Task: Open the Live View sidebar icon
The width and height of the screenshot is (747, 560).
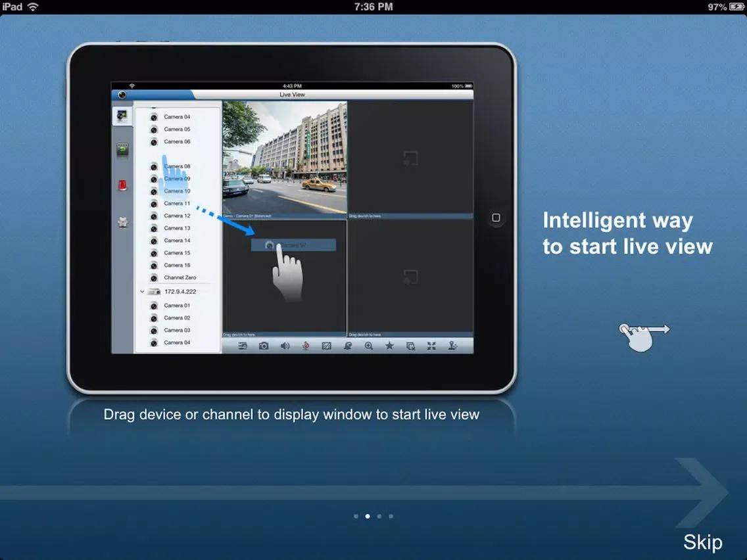Action: (122, 116)
